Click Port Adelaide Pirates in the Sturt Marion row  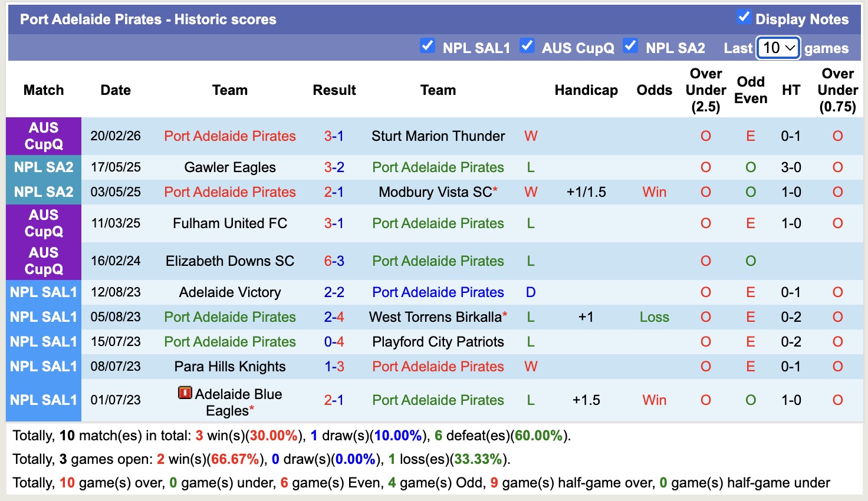click(x=229, y=136)
